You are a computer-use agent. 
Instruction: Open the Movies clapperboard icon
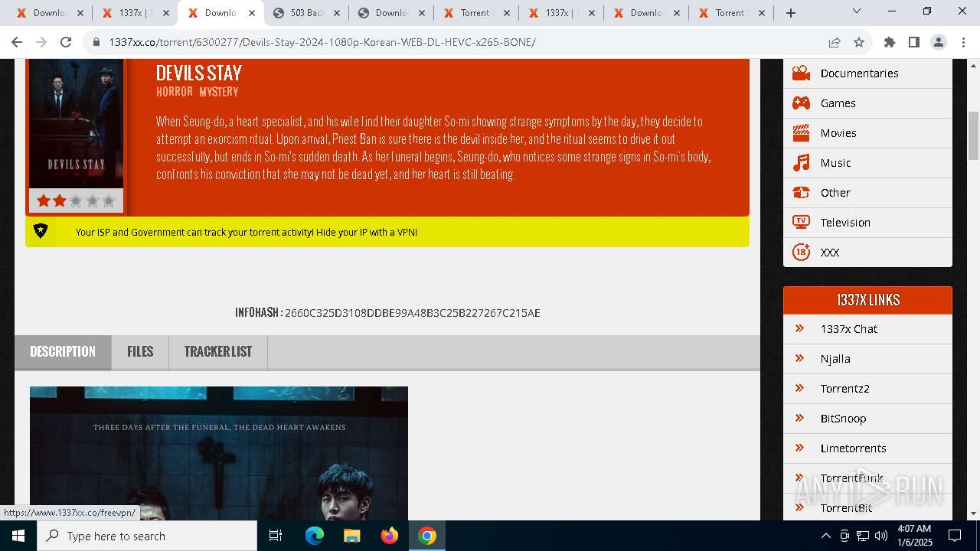point(801,133)
